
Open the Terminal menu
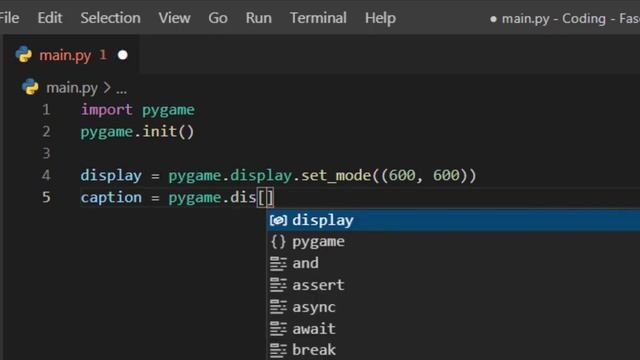318,18
